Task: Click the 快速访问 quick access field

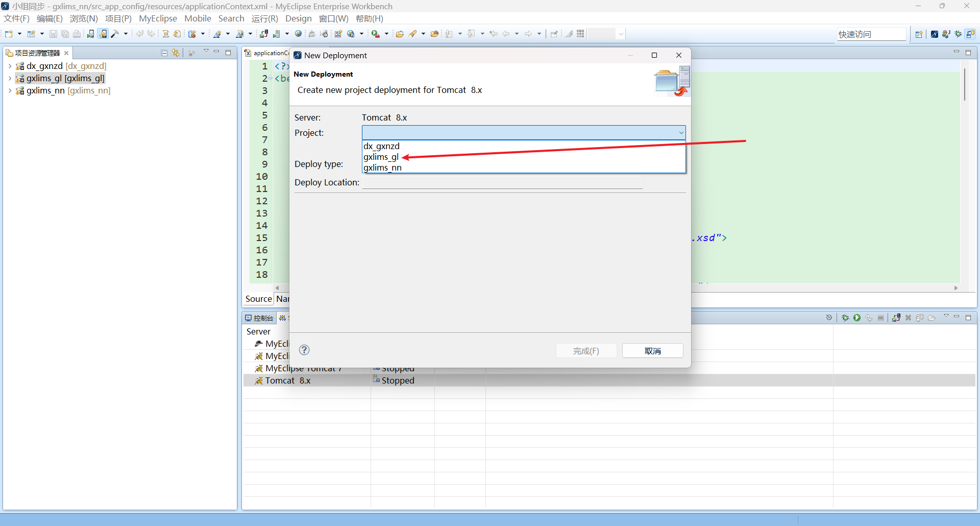Action: pyautogui.click(x=871, y=34)
